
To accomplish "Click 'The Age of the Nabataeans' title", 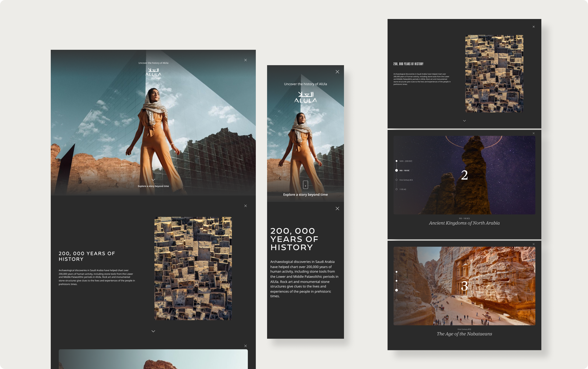I will tap(464, 334).
